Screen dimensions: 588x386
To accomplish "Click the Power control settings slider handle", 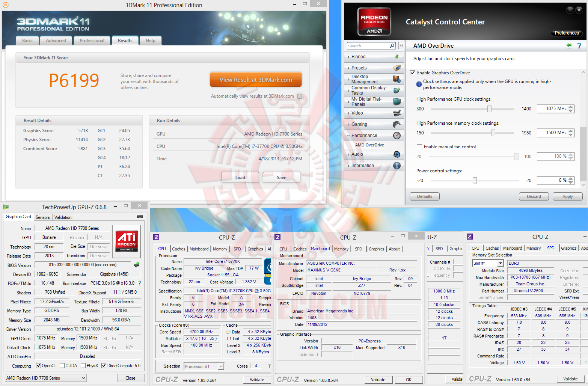I will tap(475, 181).
